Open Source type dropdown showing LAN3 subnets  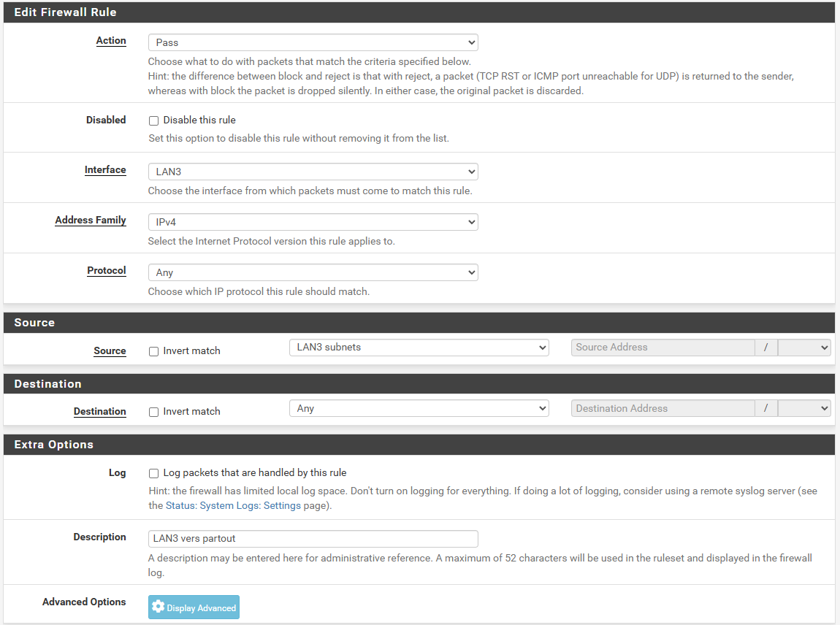(x=419, y=348)
